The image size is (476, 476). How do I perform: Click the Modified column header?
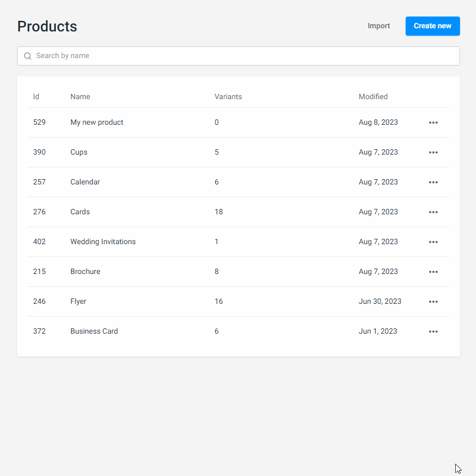click(373, 97)
